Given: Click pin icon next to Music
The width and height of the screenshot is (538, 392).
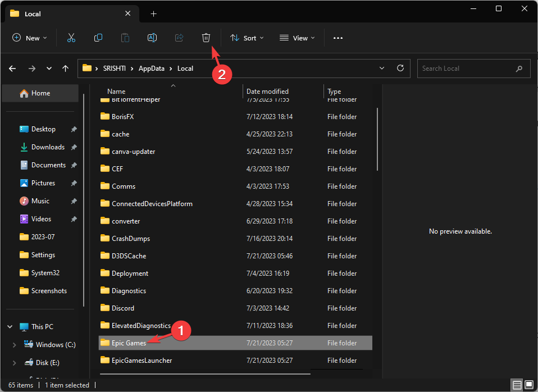Looking at the screenshot, I should tap(74, 201).
